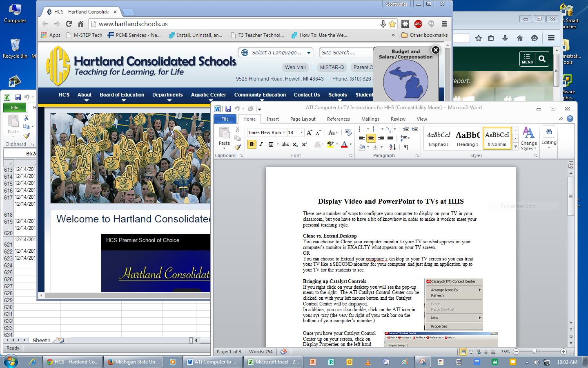
Task: Open Font Color dropdown arrow
Action: tap(350, 144)
